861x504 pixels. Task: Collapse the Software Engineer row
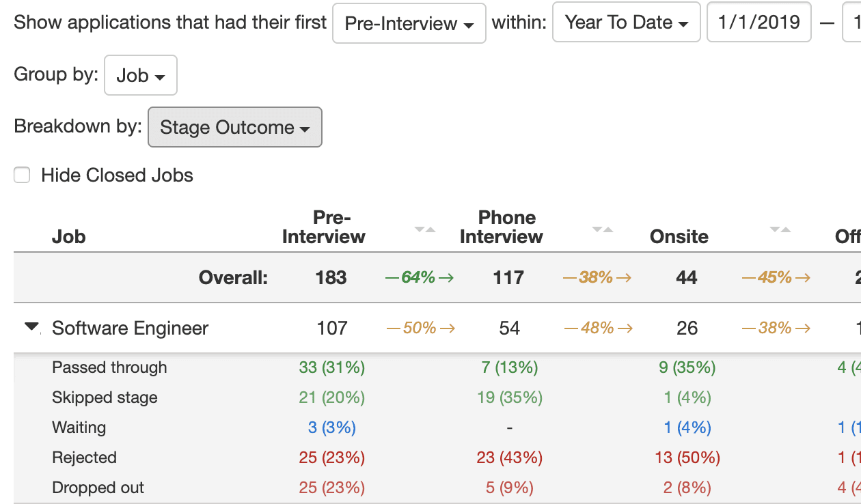coord(31,327)
